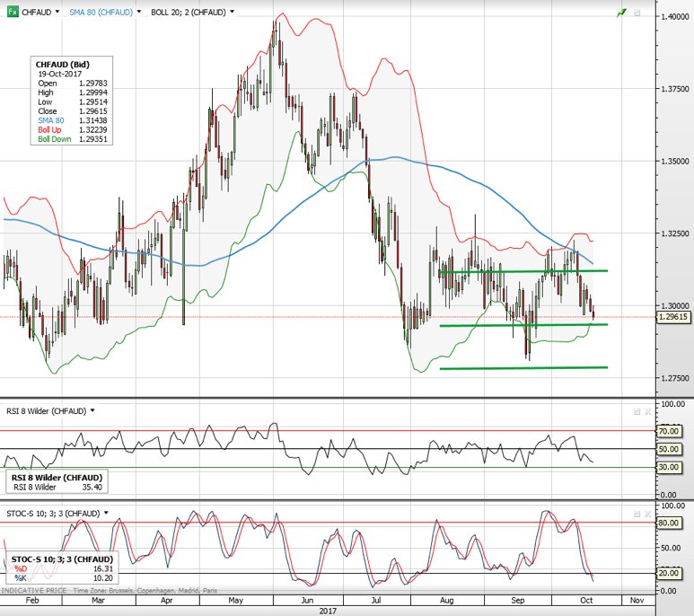Select the BOLL 20; 2 (CHFAUD) study label
Image resolution: width=694 pixels, height=616 pixels.
point(189,13)
